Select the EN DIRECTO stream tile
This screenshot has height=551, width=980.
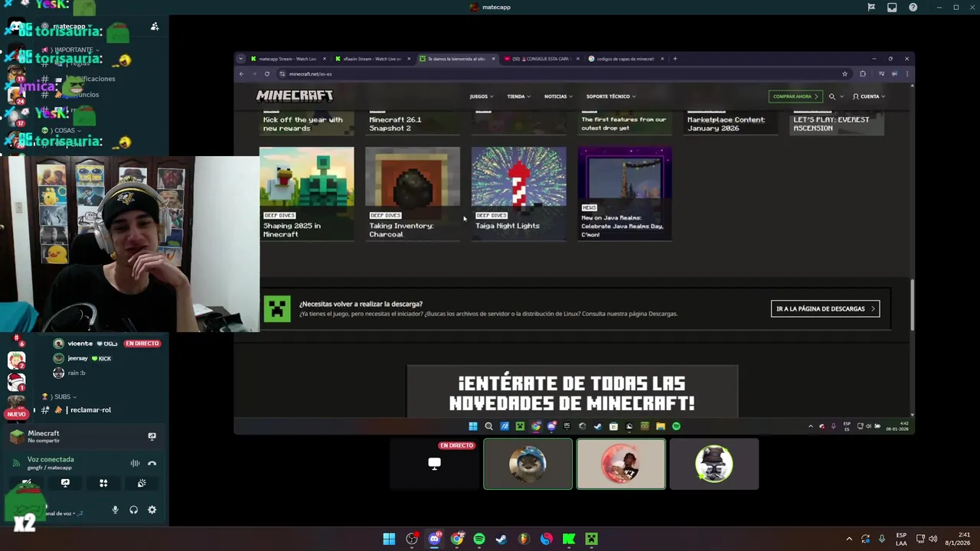point(435,464)
